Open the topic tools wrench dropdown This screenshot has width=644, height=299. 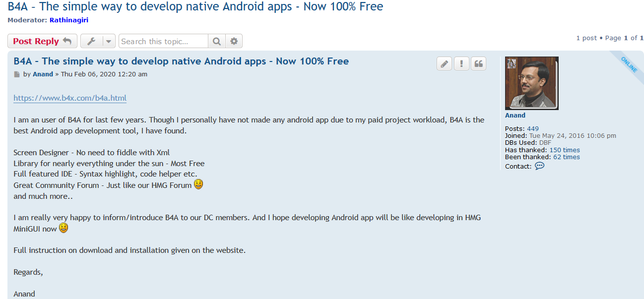click(98, 41)
